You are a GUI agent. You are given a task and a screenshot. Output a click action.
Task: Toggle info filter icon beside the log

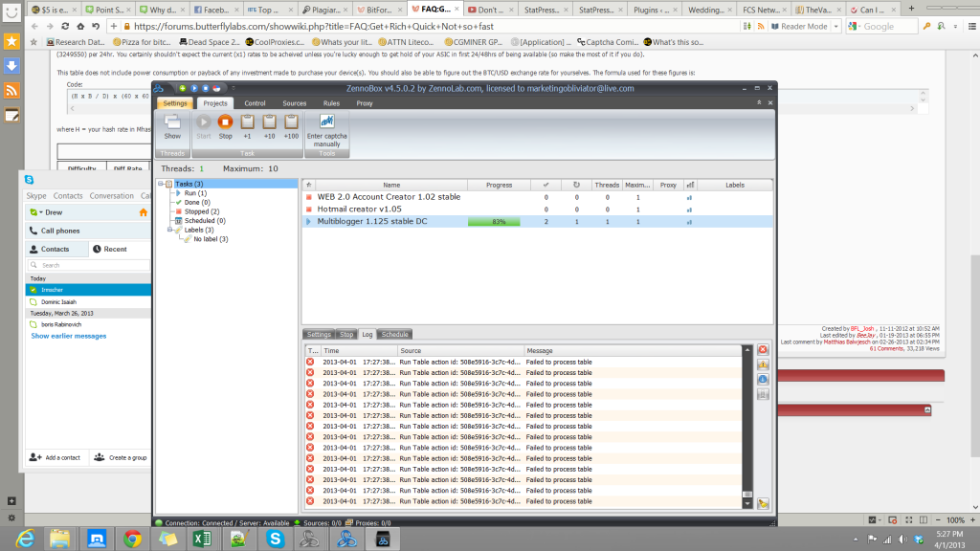coord(763,380)
